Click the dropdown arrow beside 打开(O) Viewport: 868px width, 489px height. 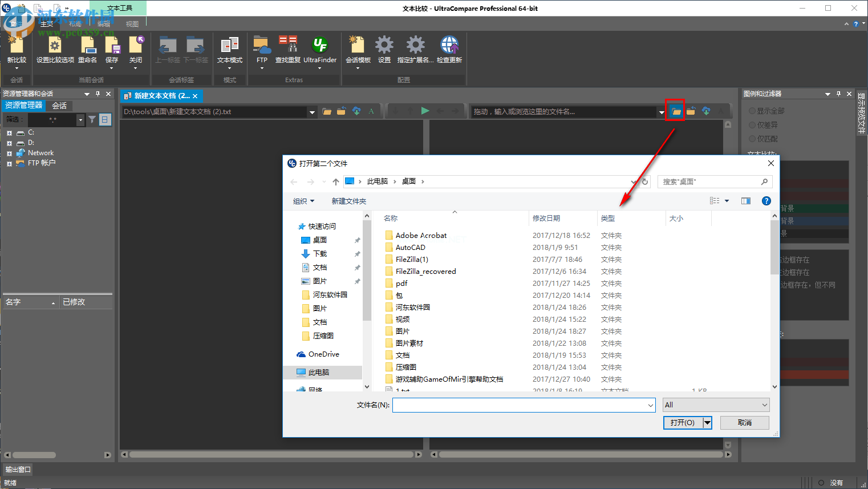[707, 422]
